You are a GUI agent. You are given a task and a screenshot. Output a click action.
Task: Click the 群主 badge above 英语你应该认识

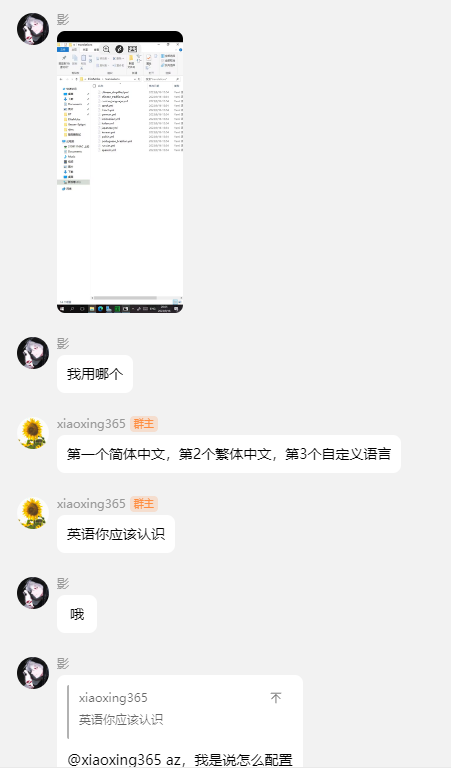(x=144, y=504)
